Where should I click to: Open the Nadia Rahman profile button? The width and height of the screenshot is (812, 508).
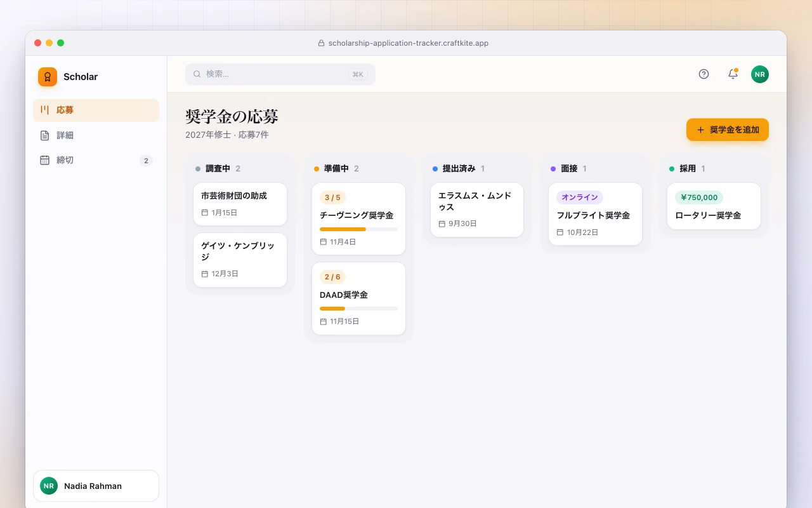click(x=96, y=486)
